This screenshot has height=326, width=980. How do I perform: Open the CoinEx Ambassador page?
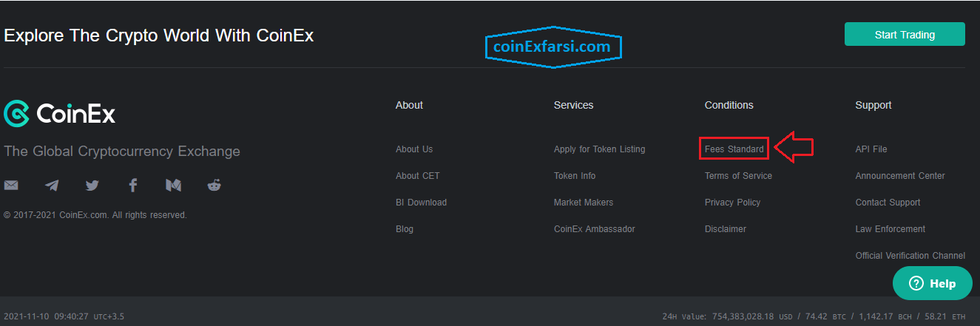pyautogui.click(x=594, y=229)
